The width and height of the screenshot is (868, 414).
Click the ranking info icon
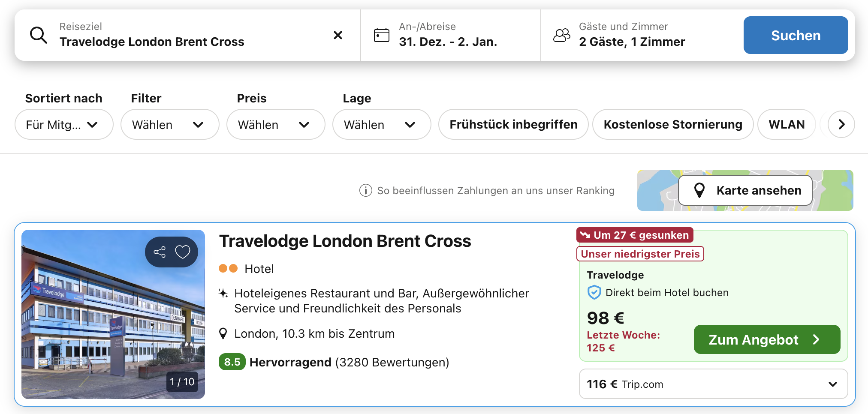[x=365, y=190]
